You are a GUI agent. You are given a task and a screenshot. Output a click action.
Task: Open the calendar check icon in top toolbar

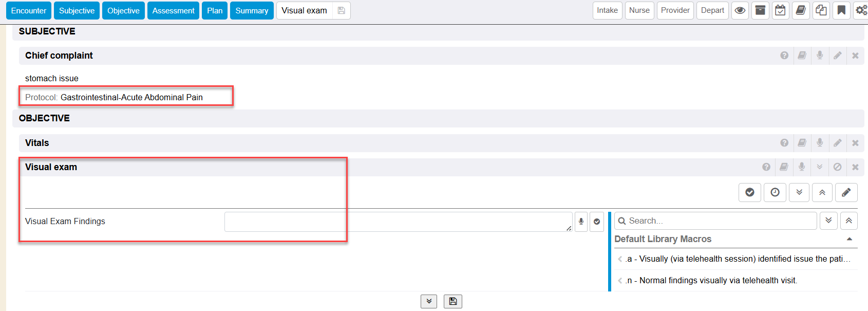(x=780, y=10)
